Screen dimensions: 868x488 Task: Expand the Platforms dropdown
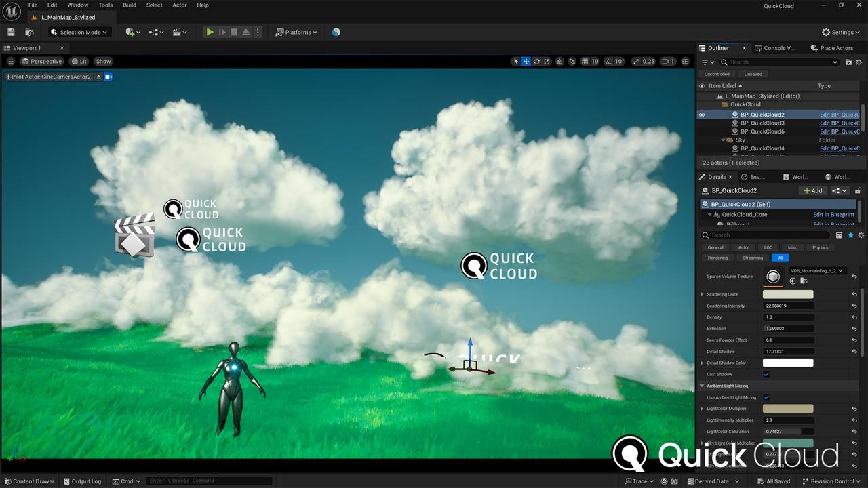(297, 32)
